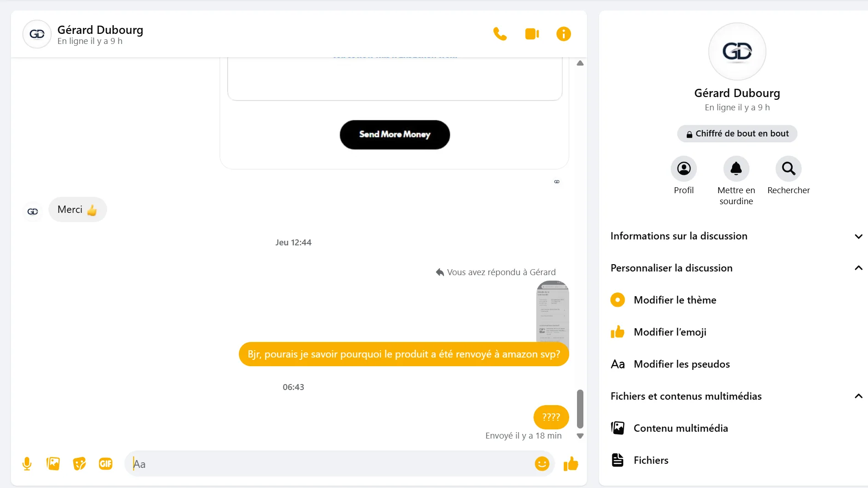This screenshot has height=488, width=868.
Task: Click the conversation info icon
Action: click(563, 34)
